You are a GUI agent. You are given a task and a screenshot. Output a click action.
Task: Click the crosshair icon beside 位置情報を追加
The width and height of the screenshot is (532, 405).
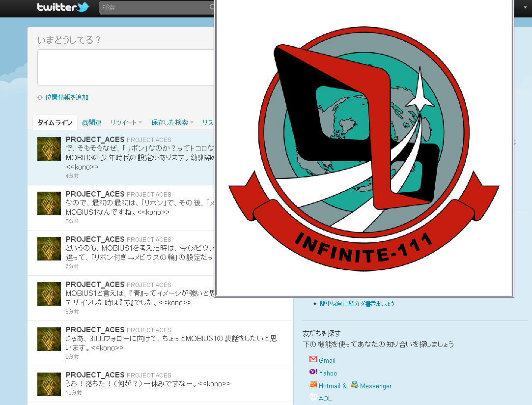tap(40, 98)
